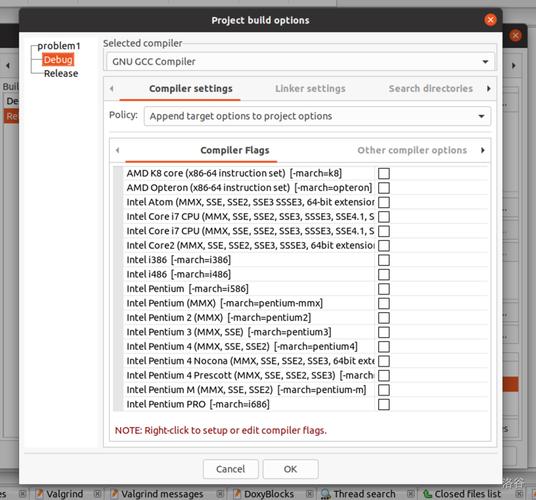Select the Valgrind messages tab icon
The image size is (536, 500).
pyautogui.click(x=115, y=494)
